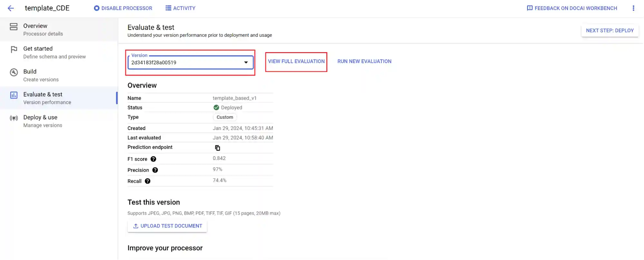Go to Overview processor details
Image resolution: width=644 pixels, height=260 pixels.
click(x=43, y=30)
